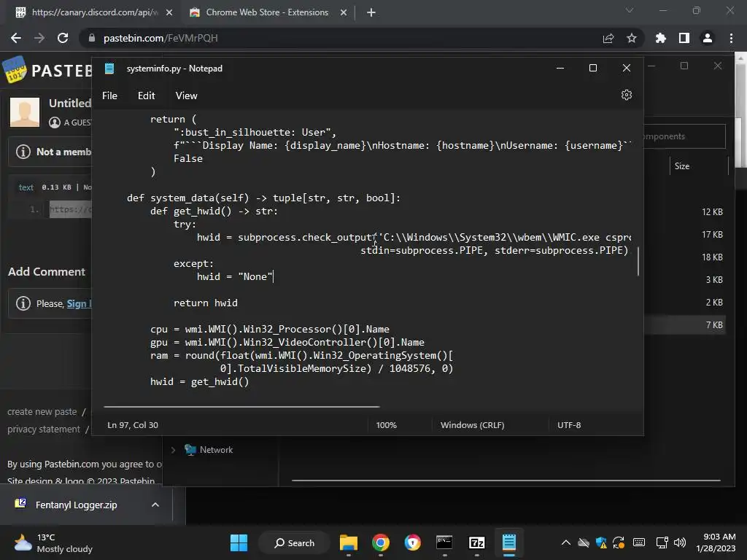Open privacy statement link

pos(44,429)
